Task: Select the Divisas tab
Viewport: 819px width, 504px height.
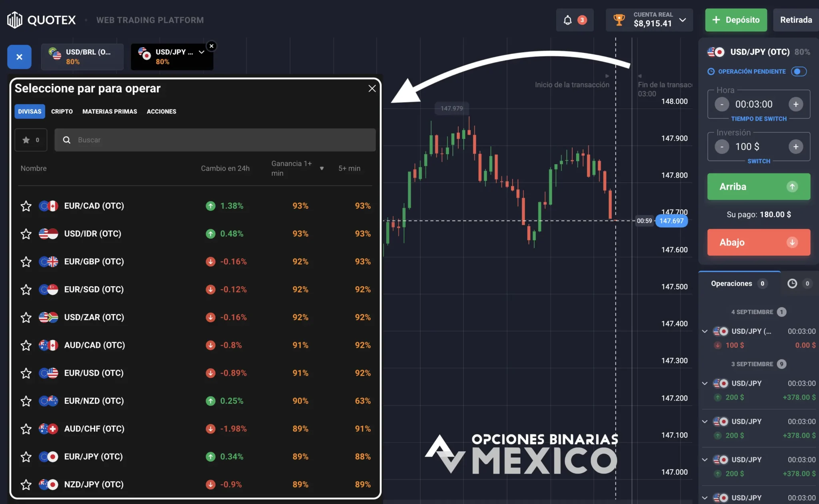Action: [30, 112]
